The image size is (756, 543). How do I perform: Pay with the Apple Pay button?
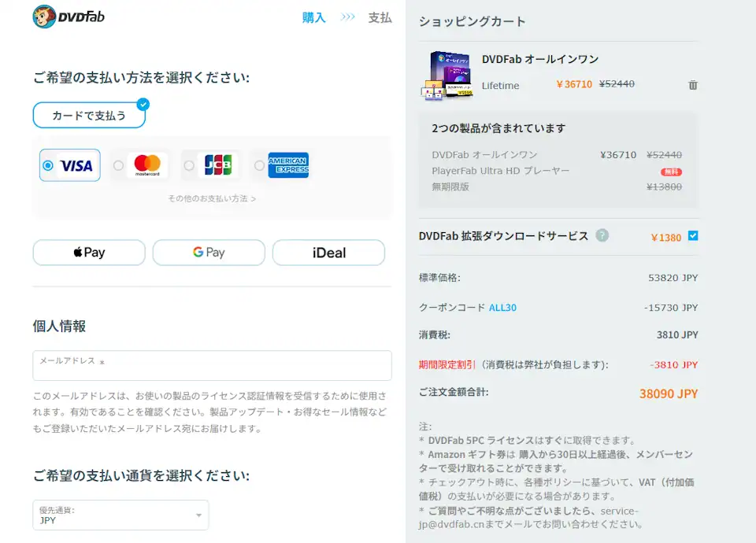89,253
